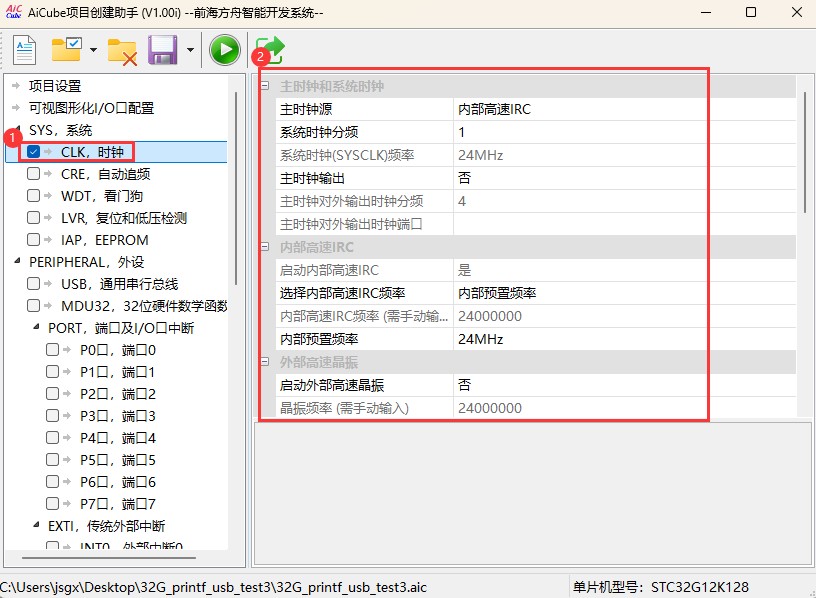The width and height of the screenshot is (816, 598).
Task: Click arrow icon before CRE, 自动追频
Action: (48, 173)
